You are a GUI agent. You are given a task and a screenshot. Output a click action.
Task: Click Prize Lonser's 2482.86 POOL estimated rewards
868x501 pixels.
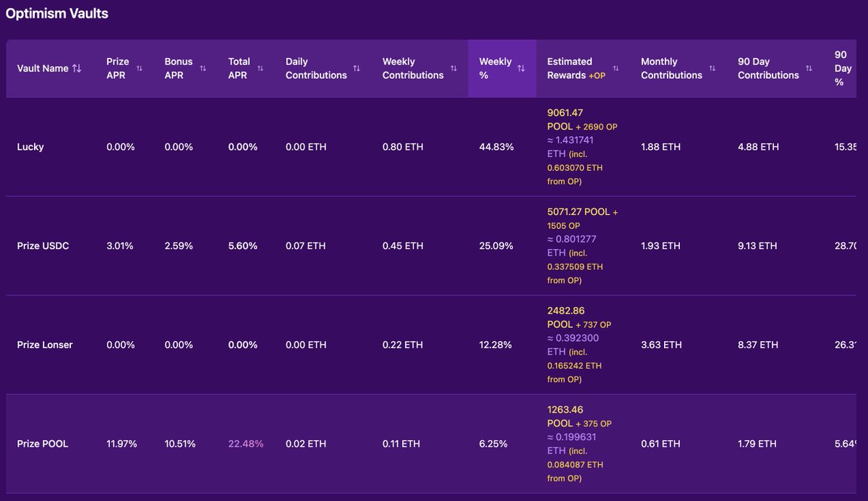pos(566,318)
